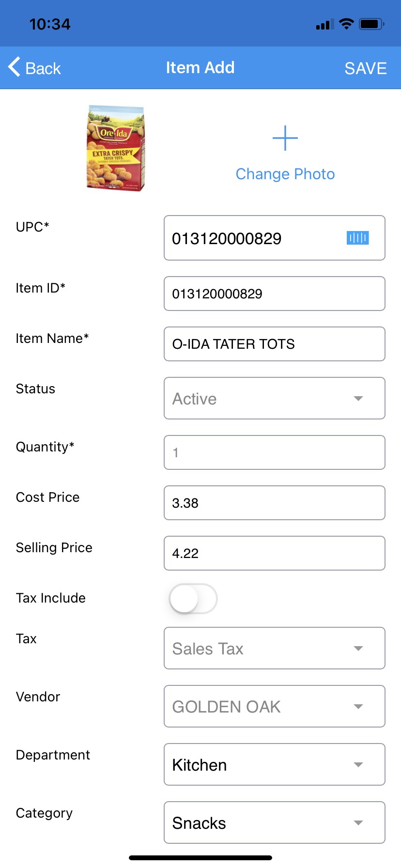Tap the plus icon above Change Photo
The image size is (401, 868).
tap(285, 139)
